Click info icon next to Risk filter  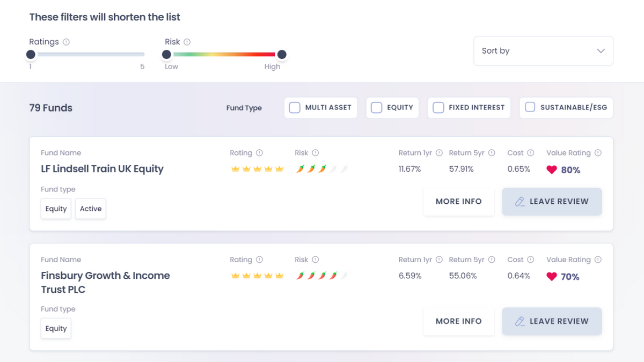tap(187, 42)
